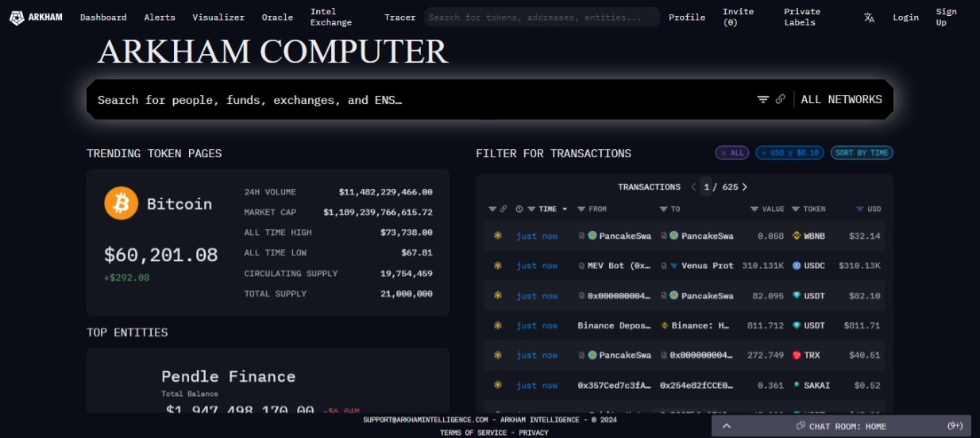Click the filter icon in the main search bar
This screenshot has height=438, width=980.
pos(762,99)
